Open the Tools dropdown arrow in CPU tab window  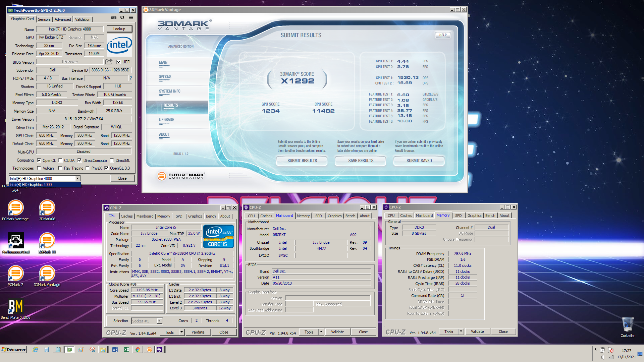(x=181, y=332)
